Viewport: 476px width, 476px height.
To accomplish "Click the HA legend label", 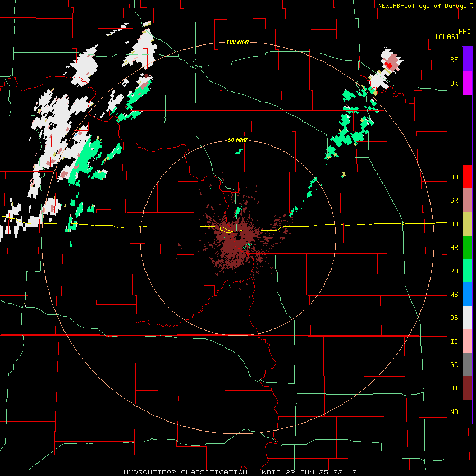I will pyautogui.click(x=454, y=177).
